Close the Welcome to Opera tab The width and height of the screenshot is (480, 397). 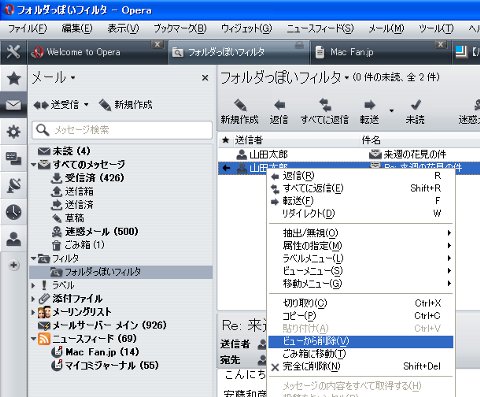tap(157, 44)
